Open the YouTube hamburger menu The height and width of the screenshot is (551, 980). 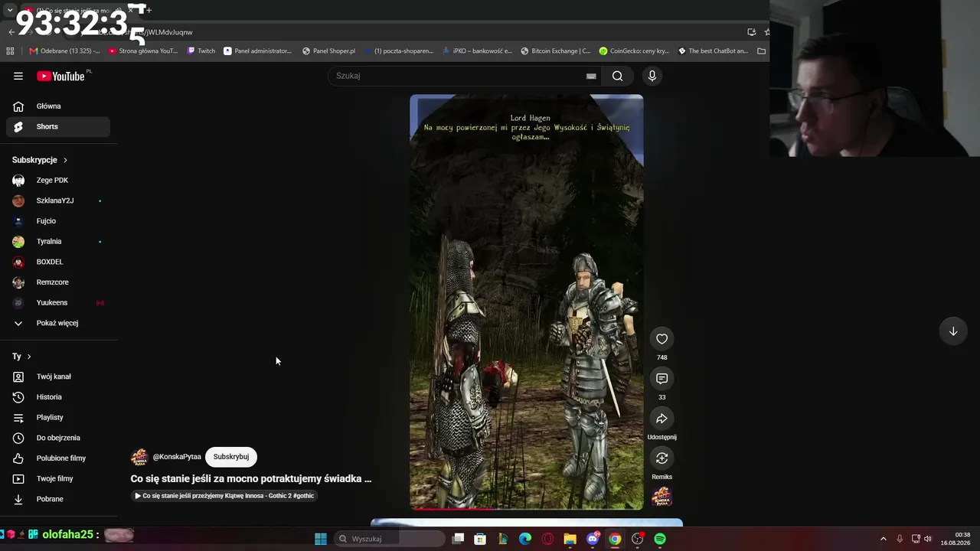pyautogui.click(x=18, y=76)
